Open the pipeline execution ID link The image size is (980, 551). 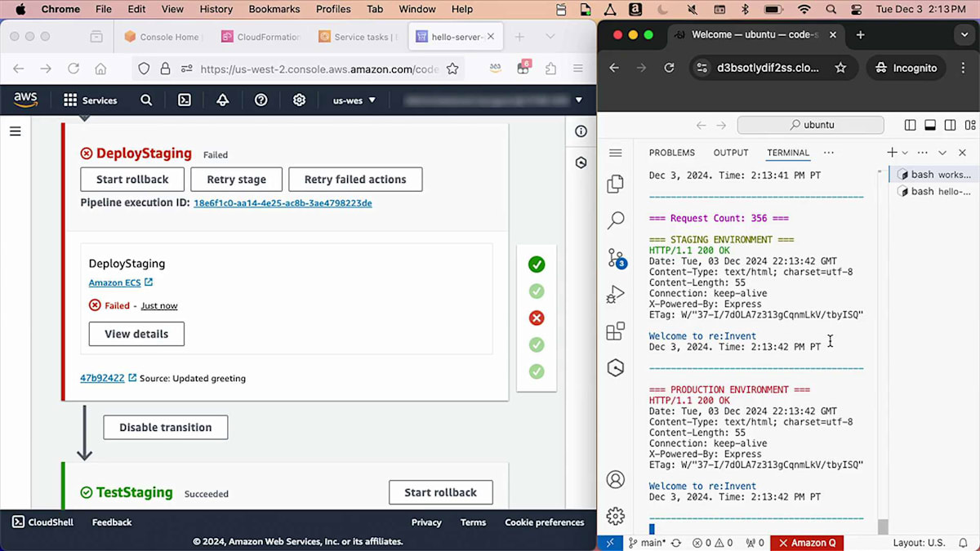pyautogui.click(x=283, y=202)
